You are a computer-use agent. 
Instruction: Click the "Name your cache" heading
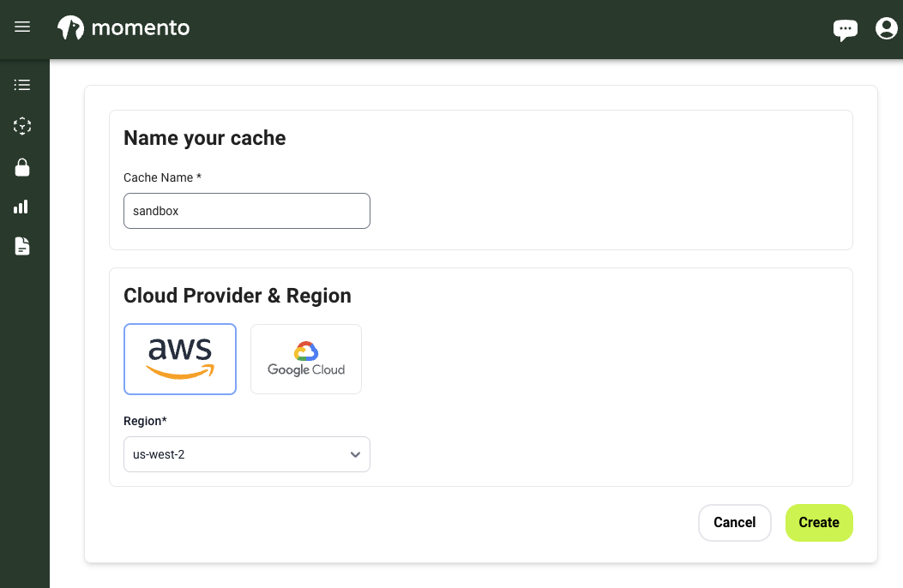point(204,138)
